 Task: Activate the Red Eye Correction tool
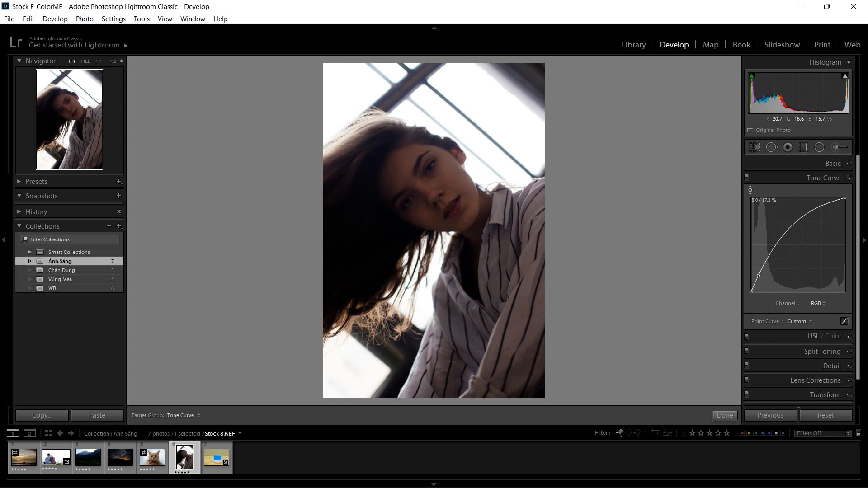coord(788,147)
